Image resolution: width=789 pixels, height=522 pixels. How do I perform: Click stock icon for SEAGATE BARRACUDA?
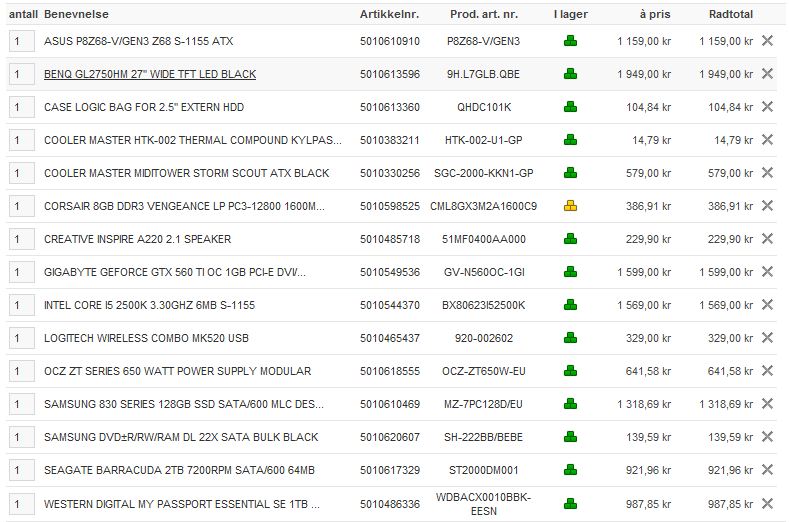[x=570, y=469]
